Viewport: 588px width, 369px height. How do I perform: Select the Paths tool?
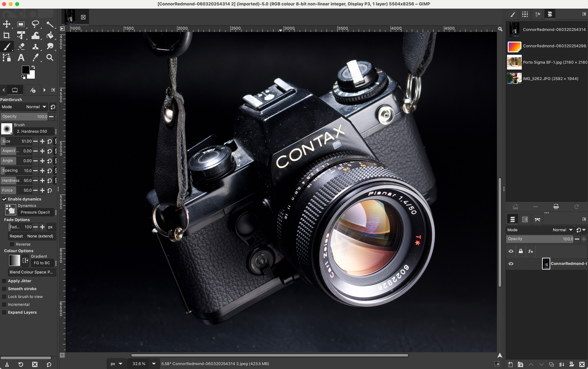coord(7,58)
